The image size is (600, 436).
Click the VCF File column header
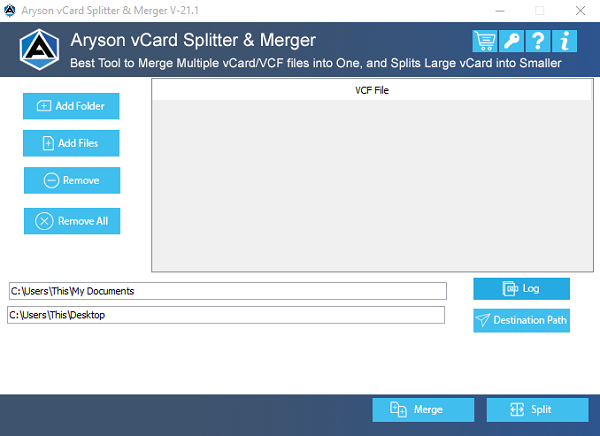(x=372, y=90)
